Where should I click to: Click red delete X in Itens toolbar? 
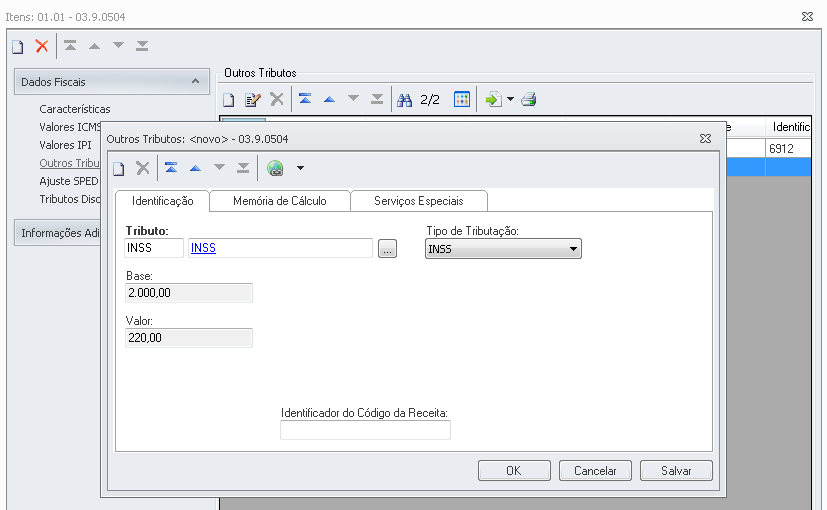tap(42, 46)
